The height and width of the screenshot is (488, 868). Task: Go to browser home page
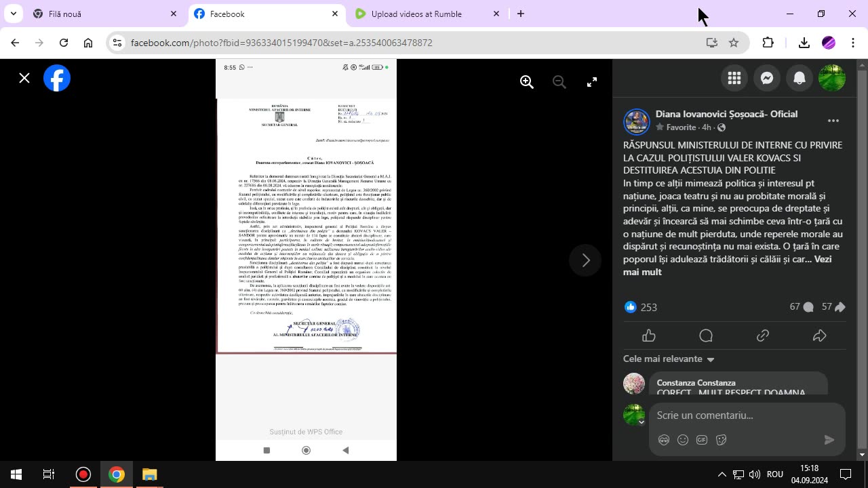[x=88, y=43]
